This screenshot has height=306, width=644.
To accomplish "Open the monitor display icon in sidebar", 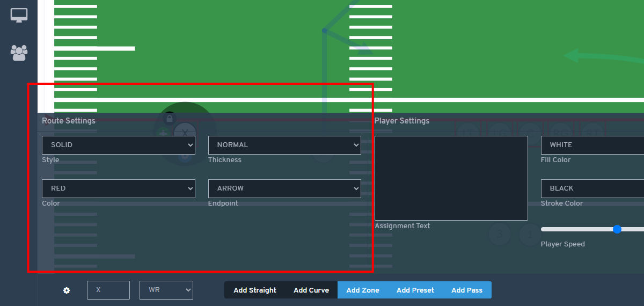I will click(19, 16).
